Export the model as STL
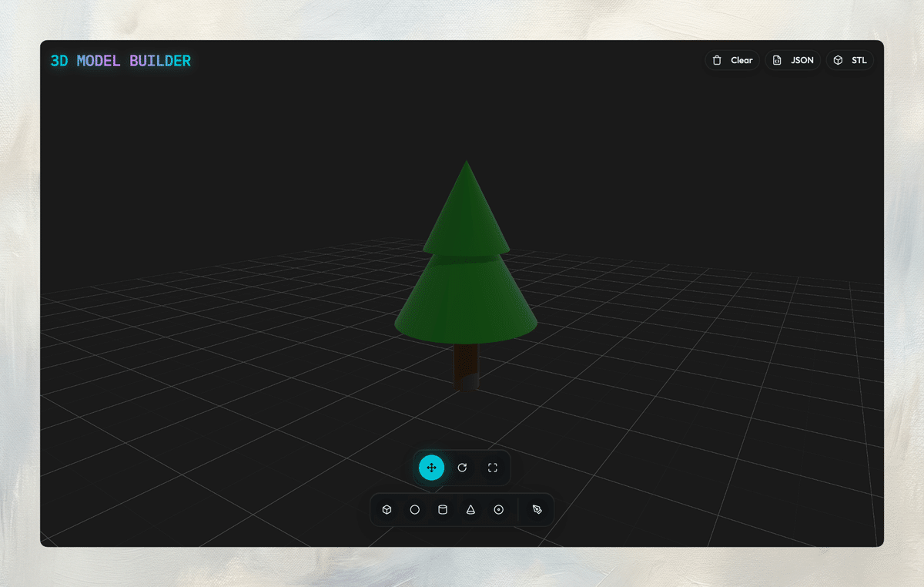The image size is (924, 587). (849, 59)
